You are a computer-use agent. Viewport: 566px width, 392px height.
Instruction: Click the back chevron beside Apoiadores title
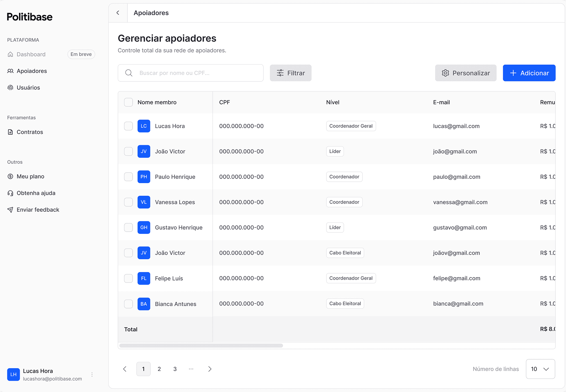point(118,13)
